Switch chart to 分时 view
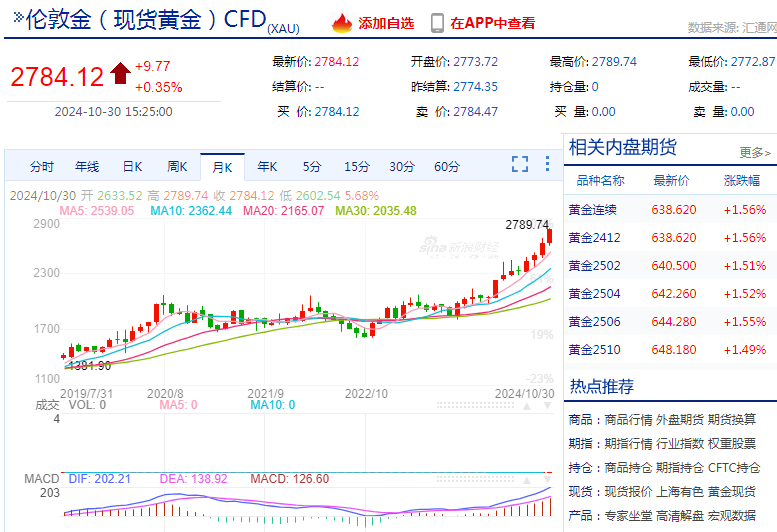The height and width of the screenshot is (532, 777). coord(42,167)
